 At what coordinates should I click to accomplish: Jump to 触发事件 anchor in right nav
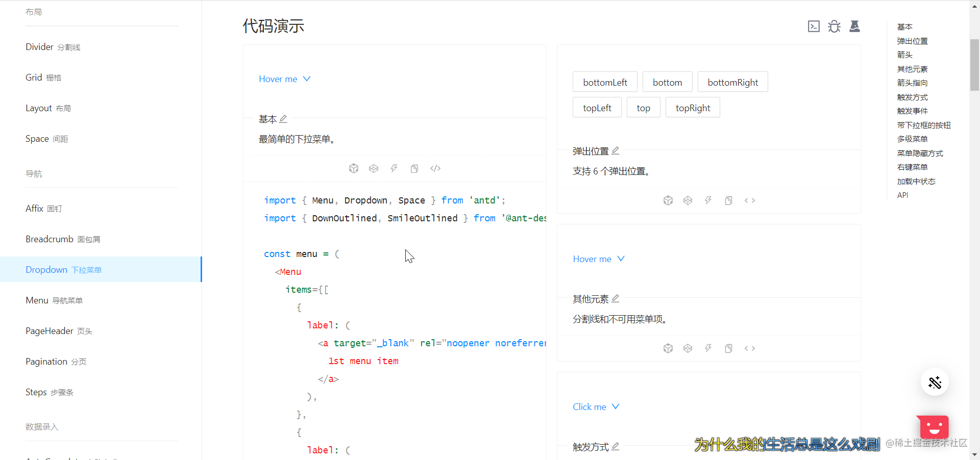tap(912, 111)
